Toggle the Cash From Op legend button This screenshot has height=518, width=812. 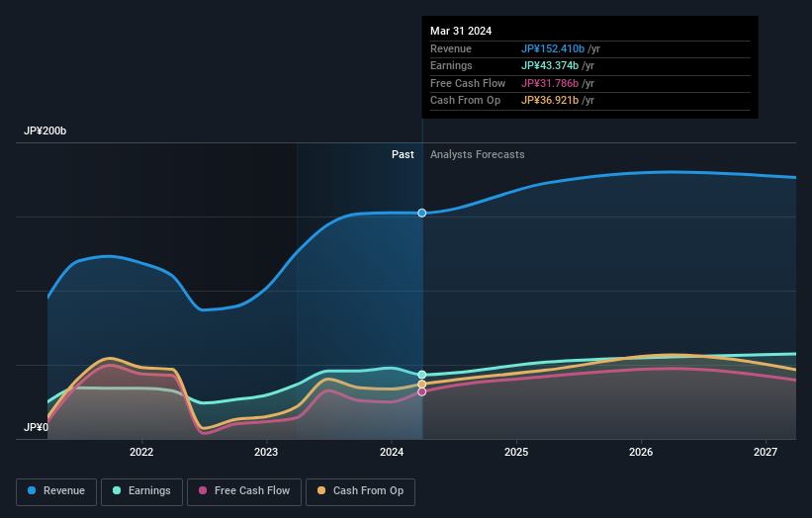pyautogui.click(x=360, y=491)
